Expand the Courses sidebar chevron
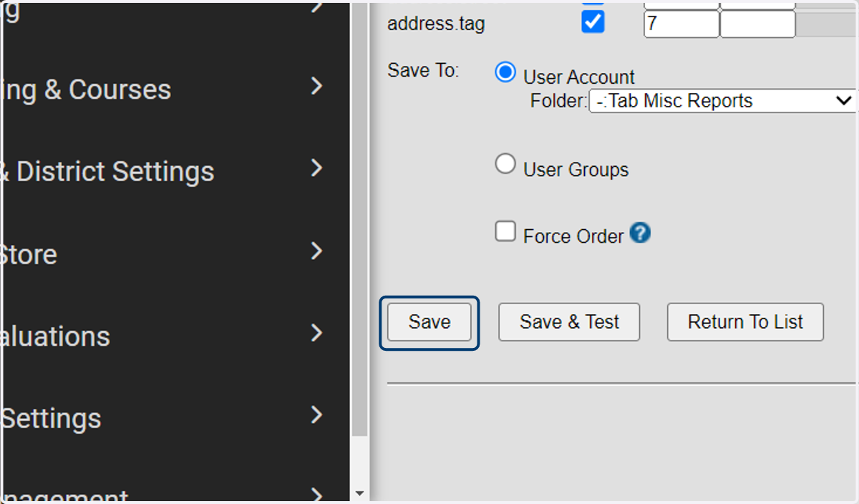Viewport: 859px width, 504px height. click(318, 87)
